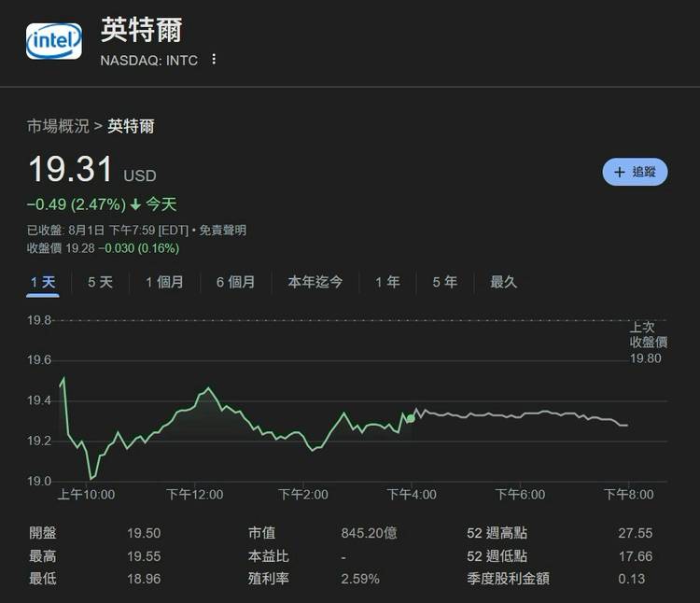
Task: Select the 1 天 chart range tab
Action: coord(43,282)
